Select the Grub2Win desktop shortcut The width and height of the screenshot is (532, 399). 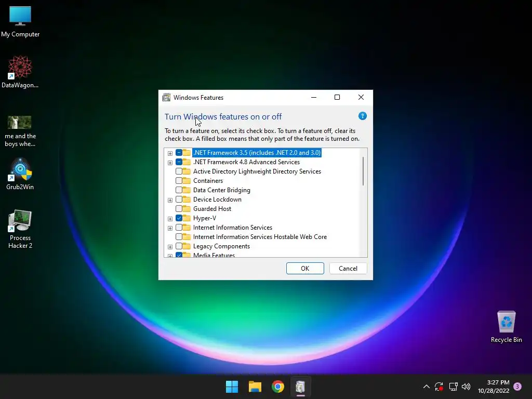20,174
